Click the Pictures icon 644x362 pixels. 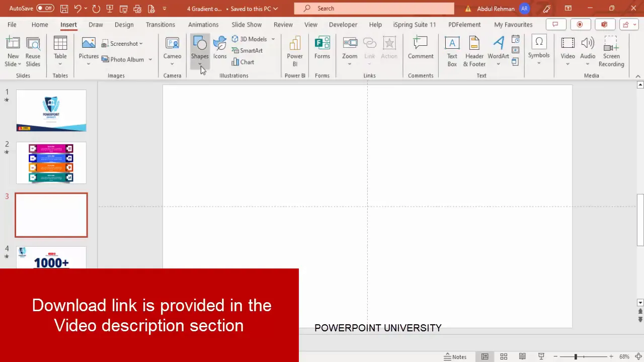coord(89,44)
